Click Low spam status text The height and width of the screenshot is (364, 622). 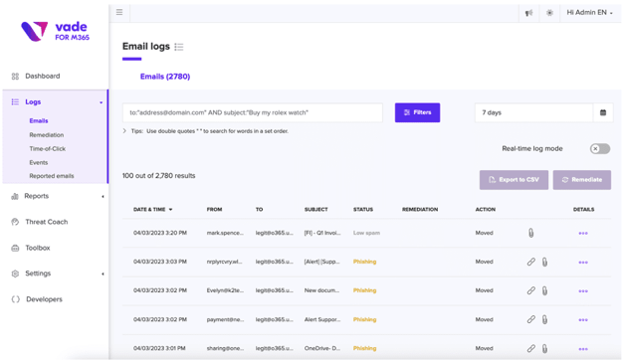(x=366, y=233)
